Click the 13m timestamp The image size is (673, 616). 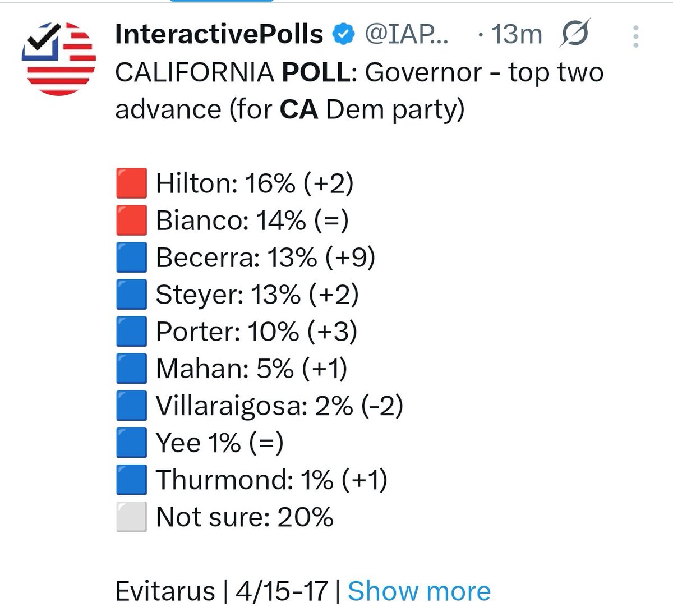pyautogui.click(x=517, y=35)
